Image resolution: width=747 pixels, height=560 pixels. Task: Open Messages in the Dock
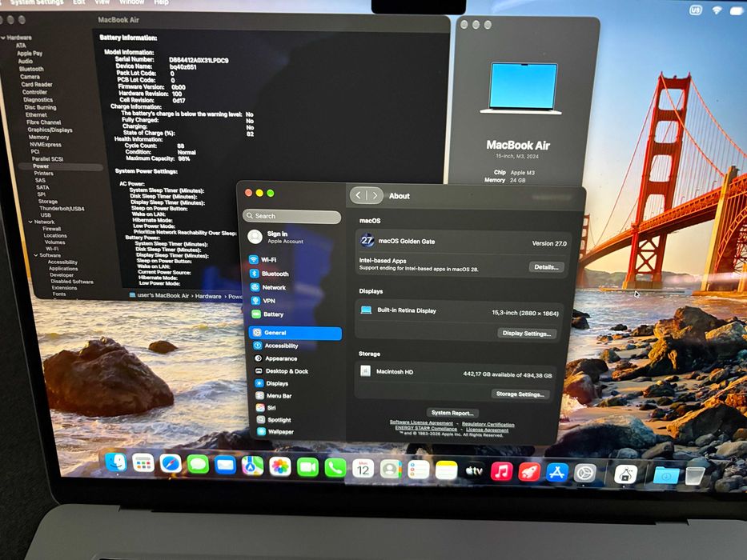pyautogui.click(x=198, y=465)
